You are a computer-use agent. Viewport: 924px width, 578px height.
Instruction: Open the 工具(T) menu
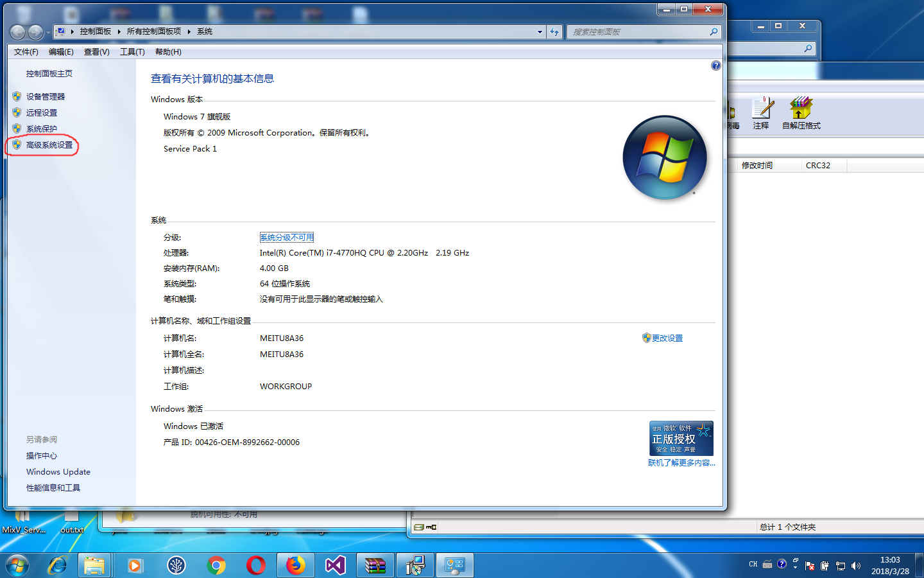click(x=132, y=52)
